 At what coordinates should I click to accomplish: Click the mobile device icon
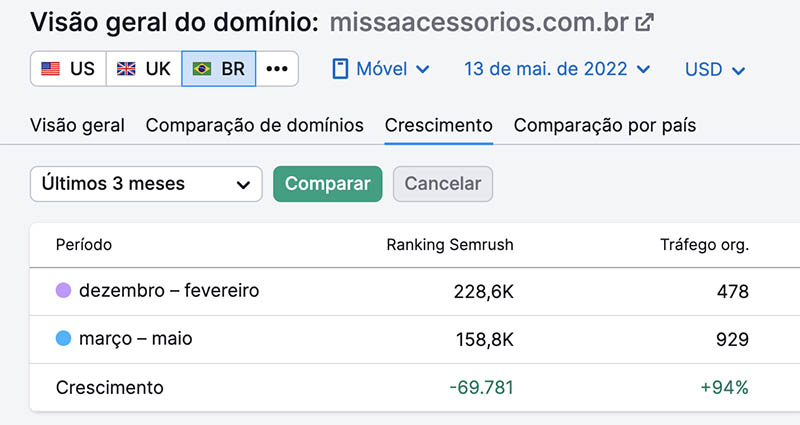pos(340,68)
